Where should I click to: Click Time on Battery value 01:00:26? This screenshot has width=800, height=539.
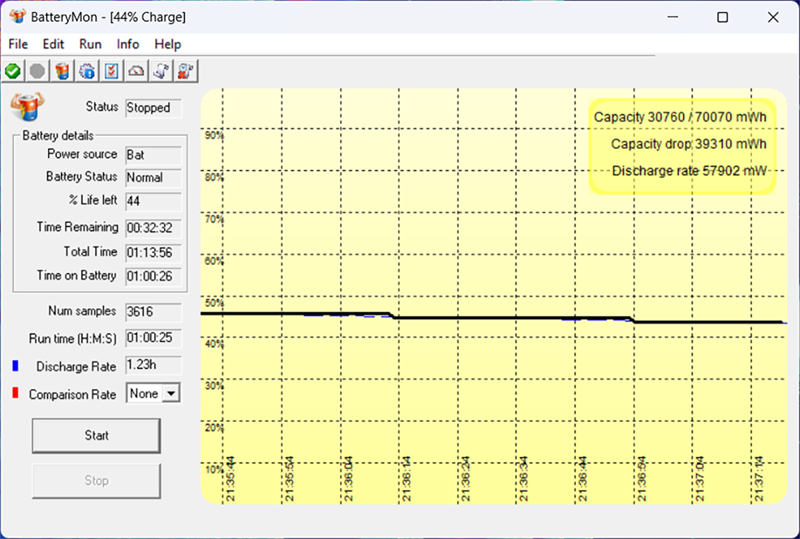[x=153, y=277]
